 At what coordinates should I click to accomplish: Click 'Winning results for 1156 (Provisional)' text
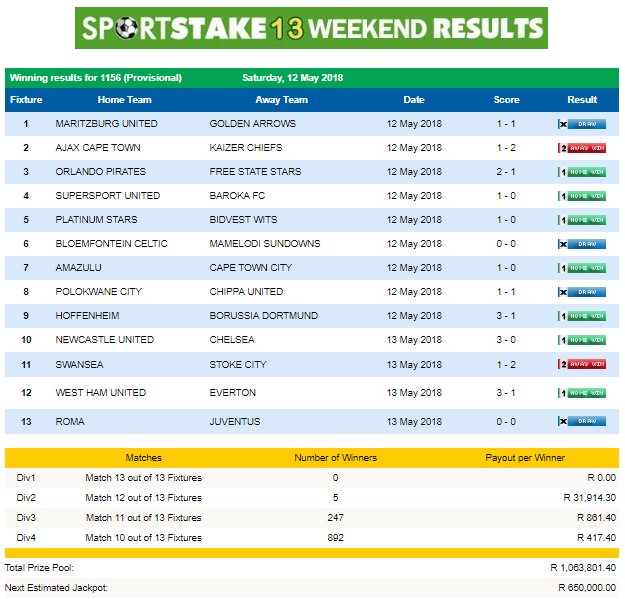point(96,78)
